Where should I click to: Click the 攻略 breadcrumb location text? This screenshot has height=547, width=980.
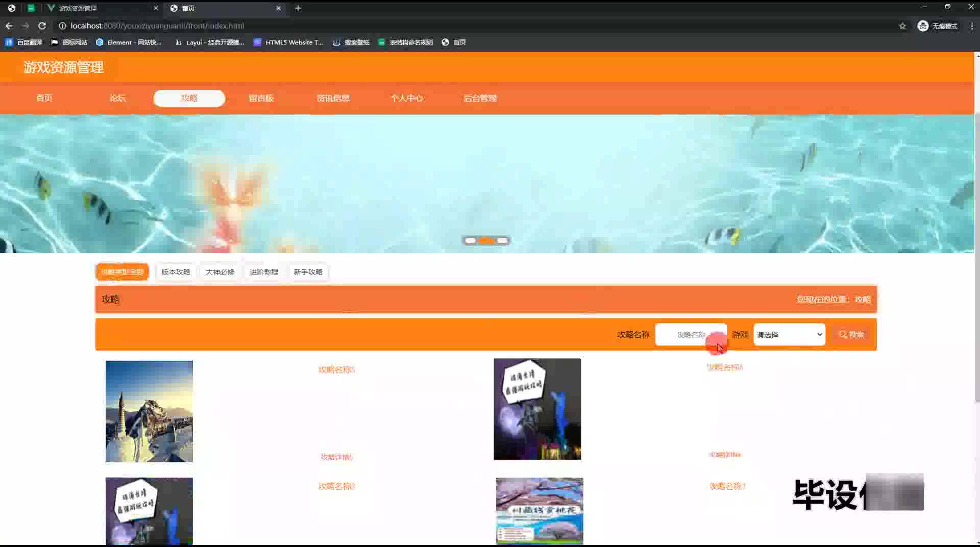[862, 300]
